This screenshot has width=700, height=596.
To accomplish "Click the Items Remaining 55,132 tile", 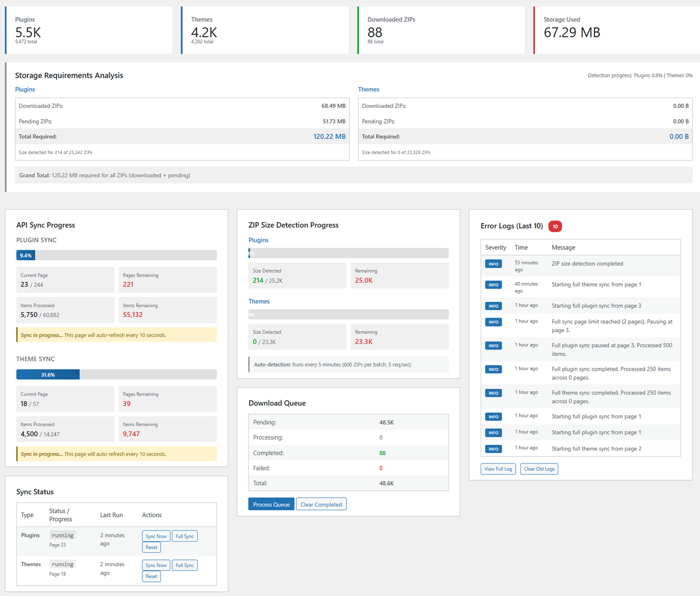I will pos(168,310).
